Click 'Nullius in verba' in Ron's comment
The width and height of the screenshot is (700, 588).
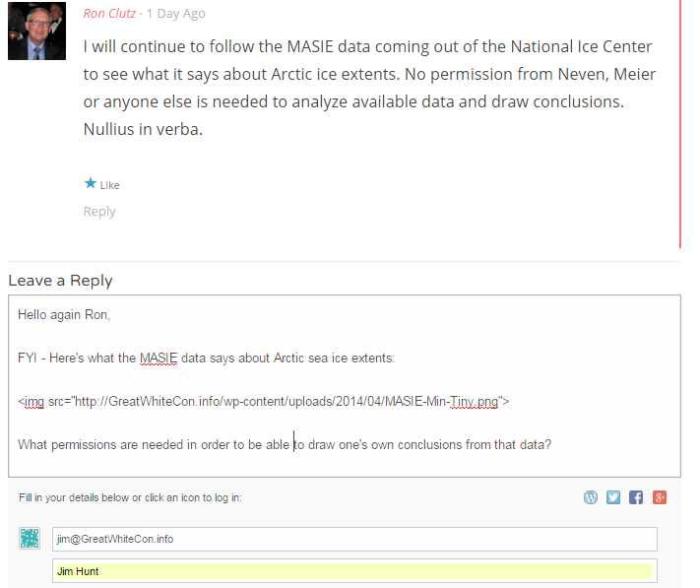pos(143,129)
